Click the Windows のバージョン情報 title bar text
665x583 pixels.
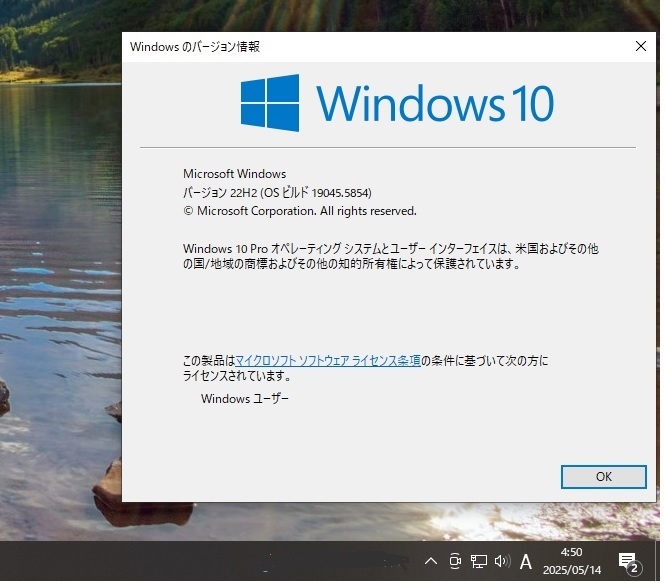pyautogui.click(x=195, y=47)
